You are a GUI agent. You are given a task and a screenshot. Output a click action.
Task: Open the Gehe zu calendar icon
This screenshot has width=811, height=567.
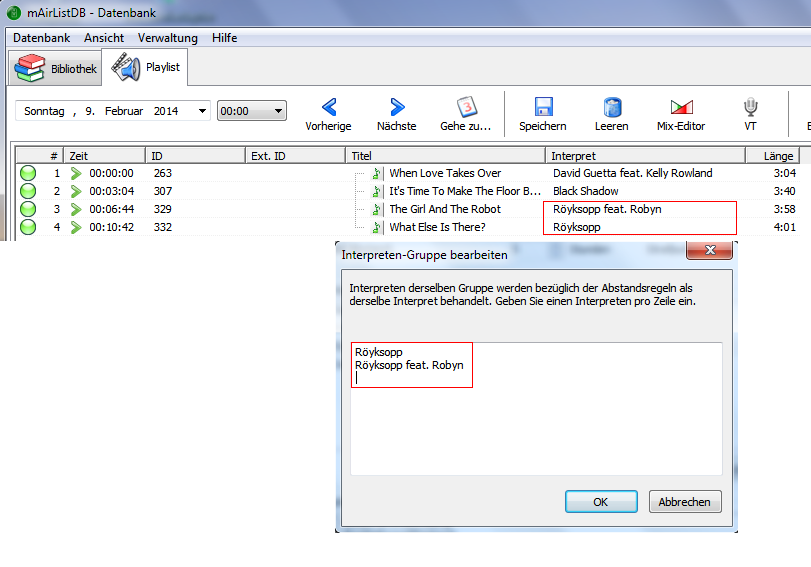tap(466, 108)
